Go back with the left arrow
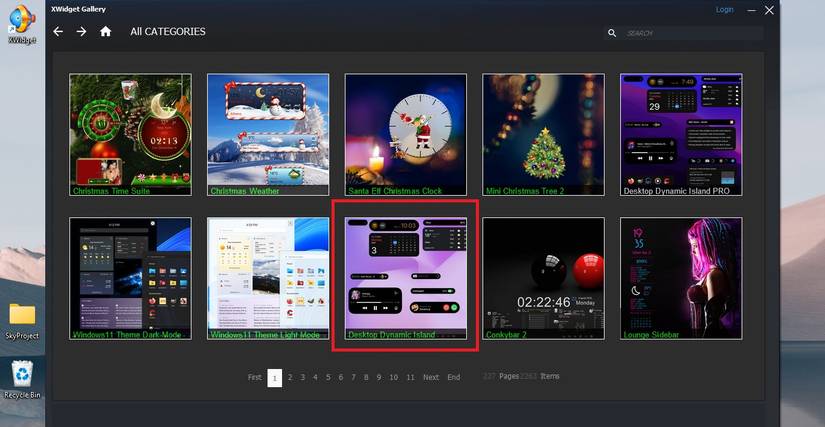825x427 pixels. [x=58, y=32]
